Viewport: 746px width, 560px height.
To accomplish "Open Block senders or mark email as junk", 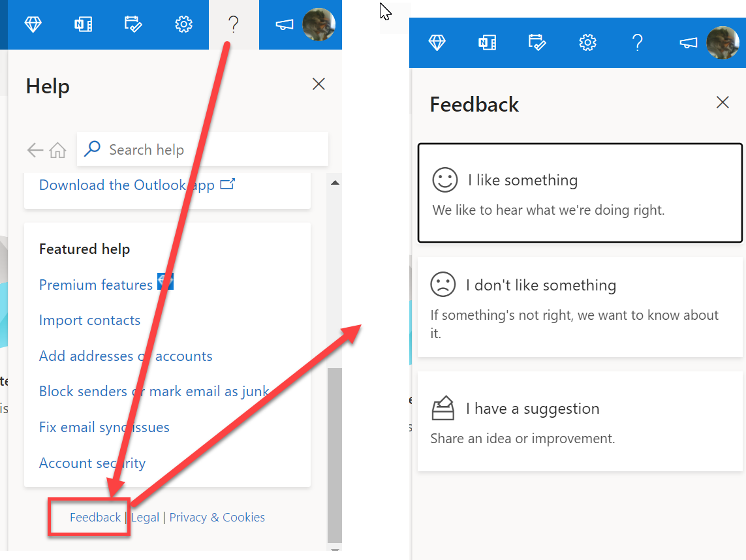I will 154,391.
